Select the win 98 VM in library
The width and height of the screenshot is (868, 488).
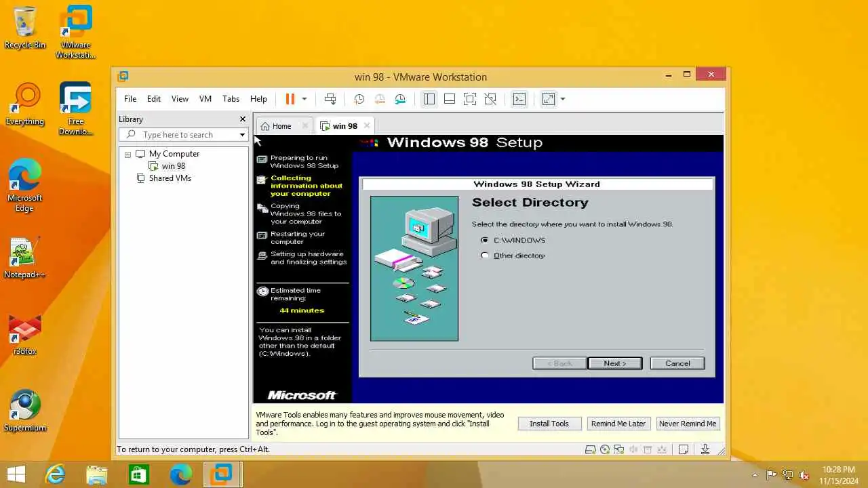[174, 166]
